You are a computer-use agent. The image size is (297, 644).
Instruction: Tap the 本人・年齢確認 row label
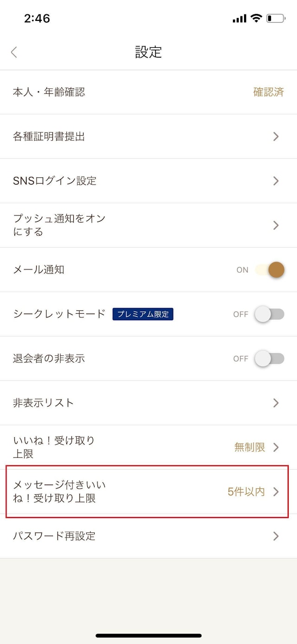tap(49, 92)
